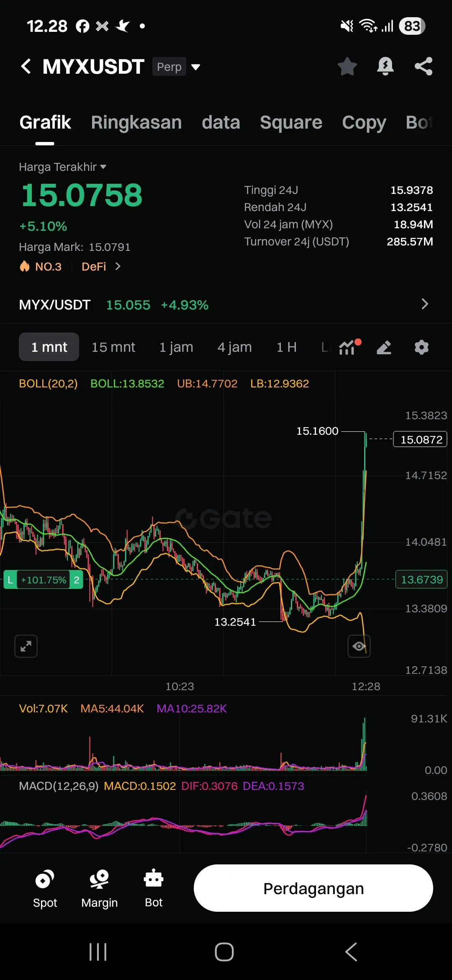Tap the Android home button

click(224, 952)
